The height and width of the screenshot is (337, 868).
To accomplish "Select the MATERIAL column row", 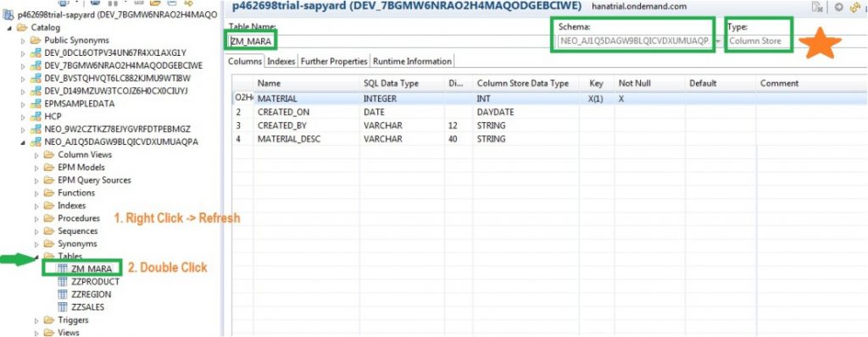I will [x=549, y=98].
